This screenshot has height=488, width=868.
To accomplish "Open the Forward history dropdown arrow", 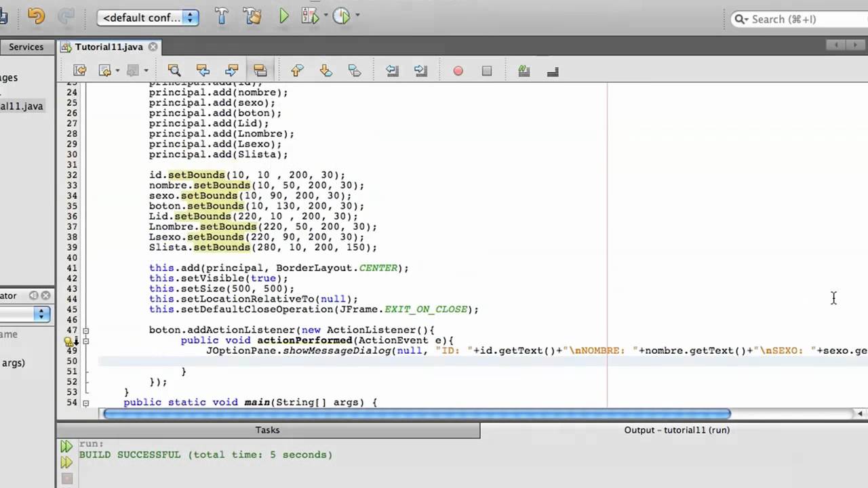I will (146, 71).
